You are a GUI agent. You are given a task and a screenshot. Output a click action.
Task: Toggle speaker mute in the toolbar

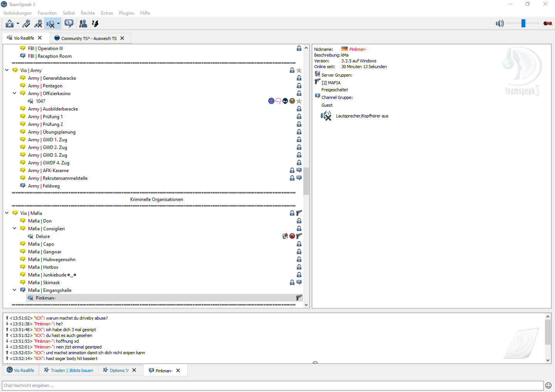(50, 24)
